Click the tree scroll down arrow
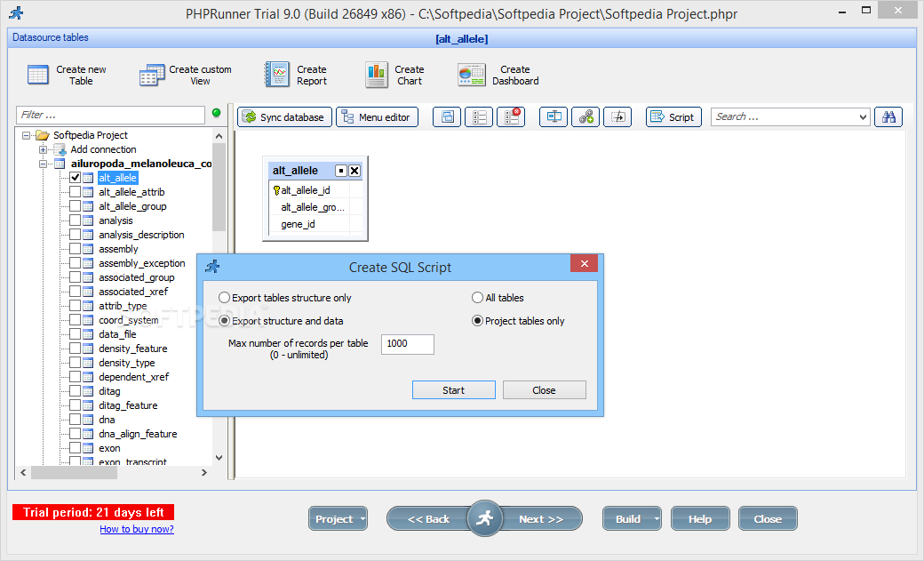Screen dimensions: 924x561 pyautogui.click(x=219, y=458)
